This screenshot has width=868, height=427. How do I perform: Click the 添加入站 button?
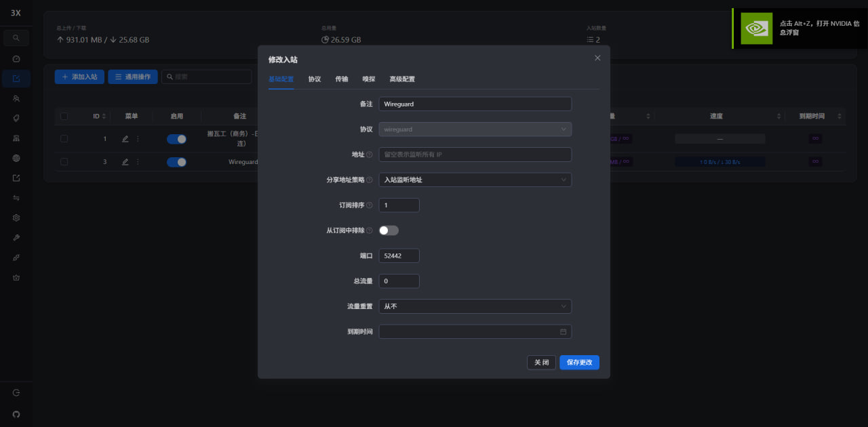[x=79, y=77]
